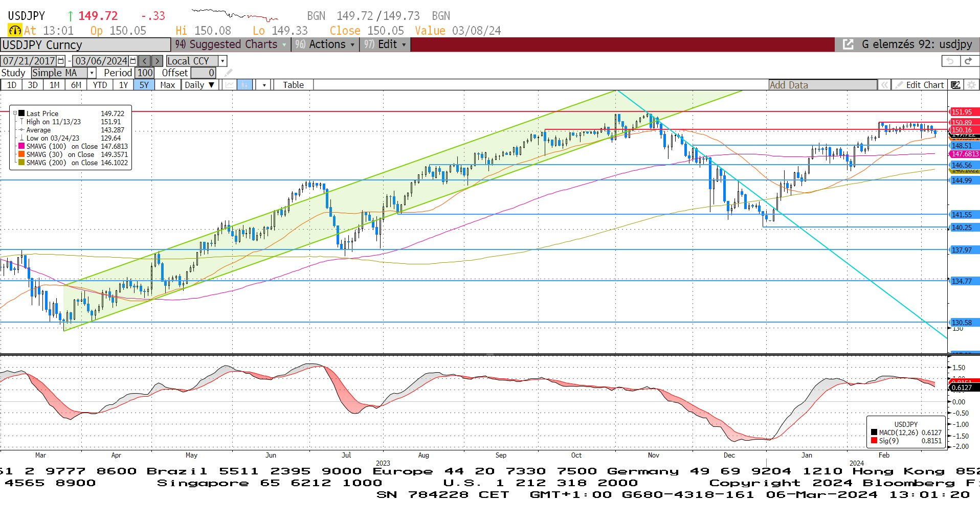
Task: Click the 140.25 level label
Action: pos(964,228)
